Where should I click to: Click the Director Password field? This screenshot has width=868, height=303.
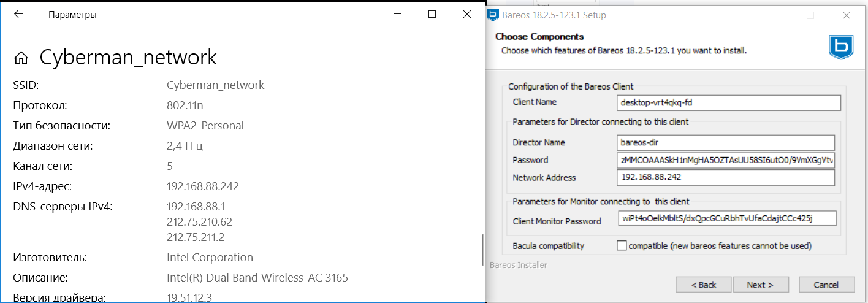point(726,160)
